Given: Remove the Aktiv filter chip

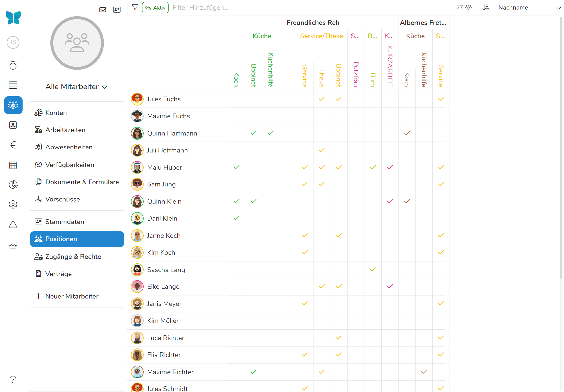Looking at the screenshot, I should tap(155, 8).
